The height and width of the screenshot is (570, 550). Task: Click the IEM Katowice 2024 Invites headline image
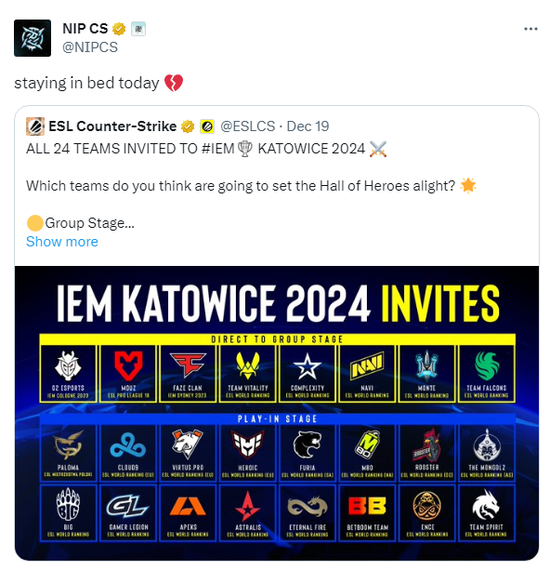278,304
